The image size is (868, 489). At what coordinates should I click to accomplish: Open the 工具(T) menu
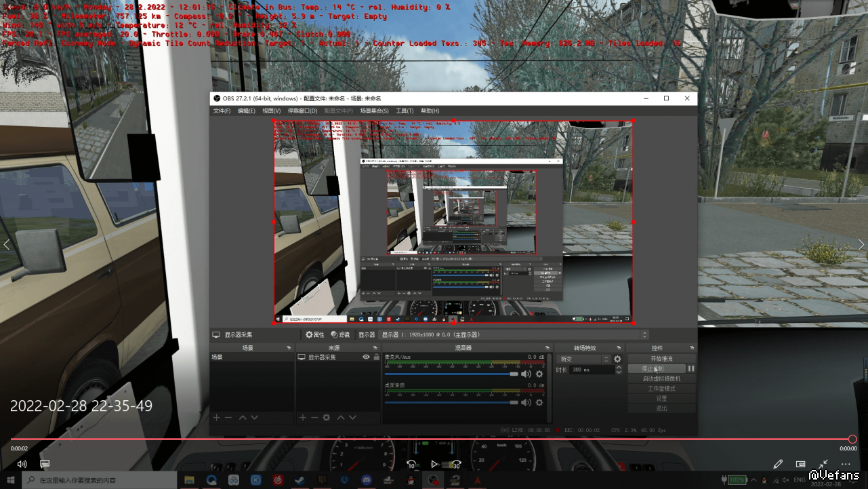[x=405, y=111]
